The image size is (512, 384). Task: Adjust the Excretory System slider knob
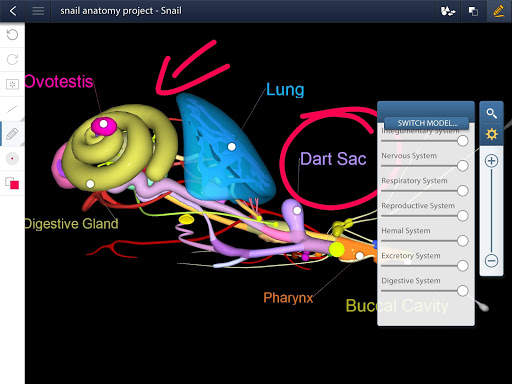click(x=463, y=266)
